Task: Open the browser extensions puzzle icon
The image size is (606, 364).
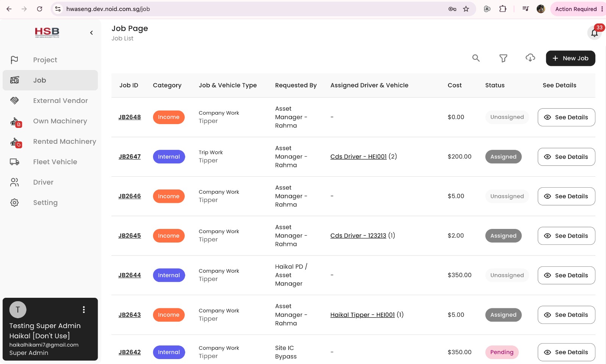Action: pyautogui.click(x=503, y=9)
